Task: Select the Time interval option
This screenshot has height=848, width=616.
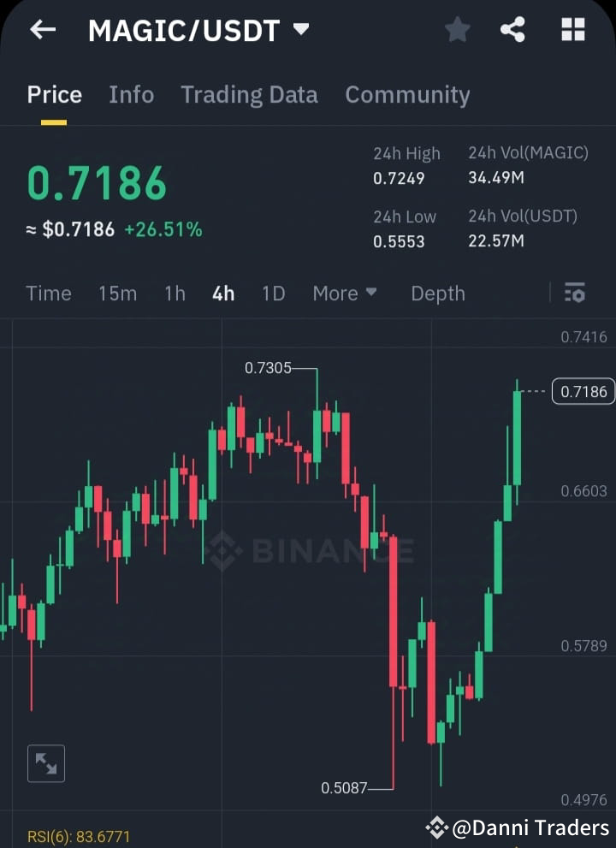Action: 48,294
